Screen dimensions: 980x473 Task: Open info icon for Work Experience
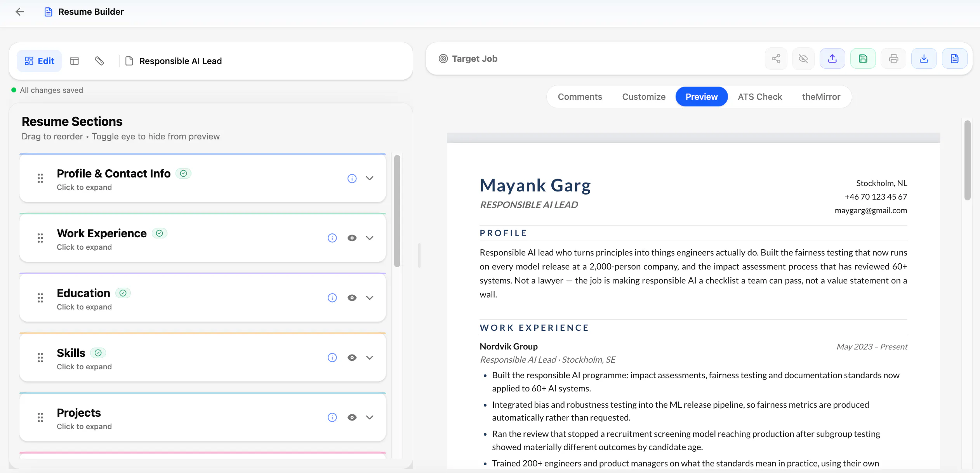coord(332,238)
